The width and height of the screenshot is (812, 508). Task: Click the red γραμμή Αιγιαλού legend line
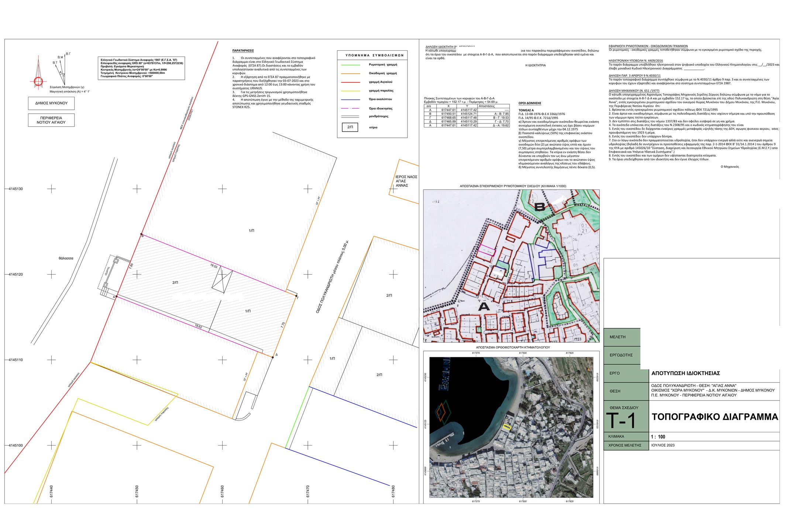(x=350, y=82)
